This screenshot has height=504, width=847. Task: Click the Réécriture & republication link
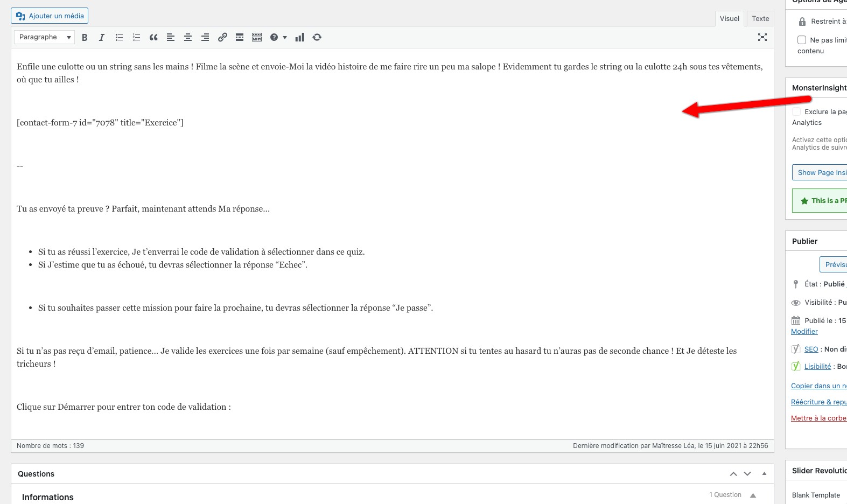818,402
